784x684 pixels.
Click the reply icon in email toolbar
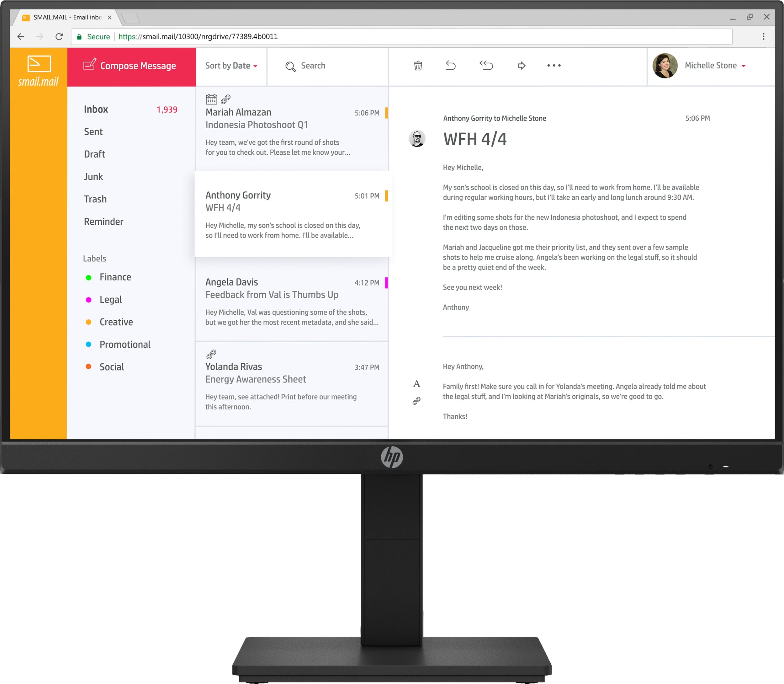tap(451, 65)
